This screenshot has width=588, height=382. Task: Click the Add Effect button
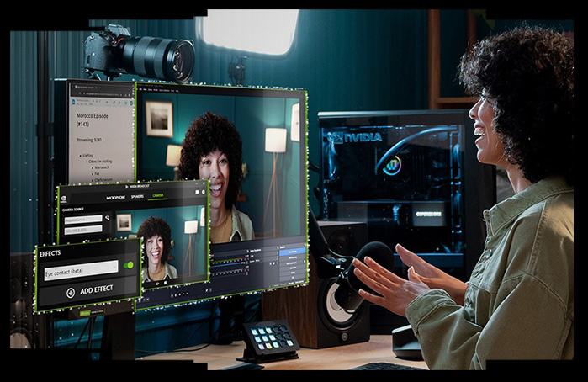point(89,290)
